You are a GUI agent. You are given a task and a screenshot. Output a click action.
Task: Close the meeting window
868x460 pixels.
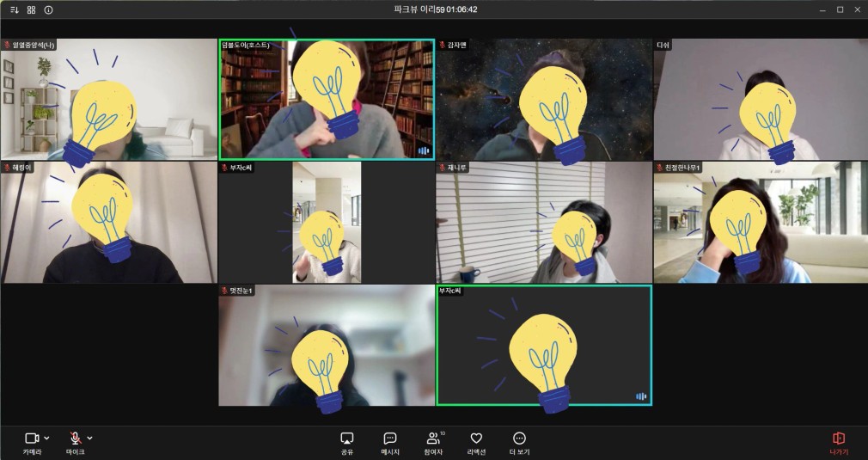point(856,10)
